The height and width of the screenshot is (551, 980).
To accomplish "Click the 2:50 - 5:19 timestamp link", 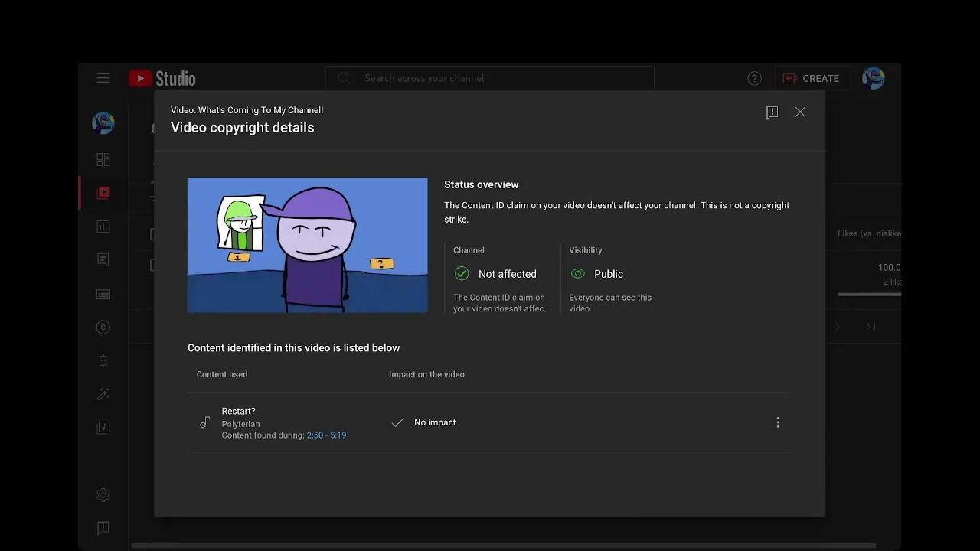I will tap(326, 435).
